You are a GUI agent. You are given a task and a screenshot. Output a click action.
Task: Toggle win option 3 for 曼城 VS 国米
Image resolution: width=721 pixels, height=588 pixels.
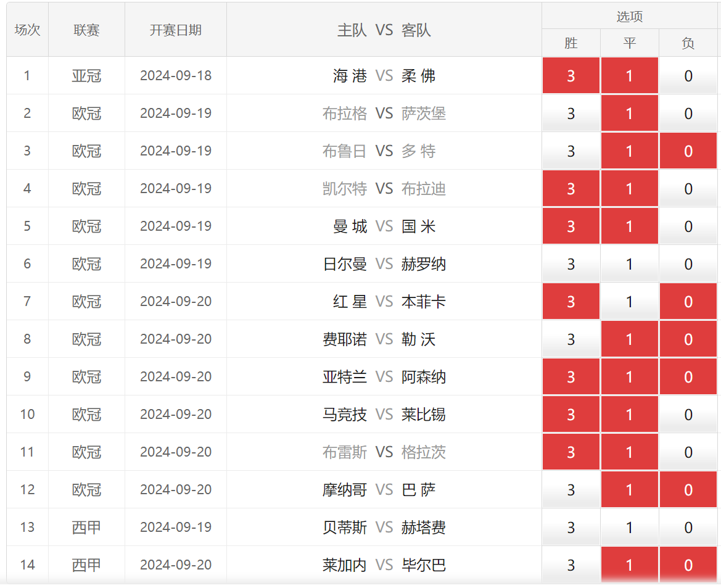[571, 226]
